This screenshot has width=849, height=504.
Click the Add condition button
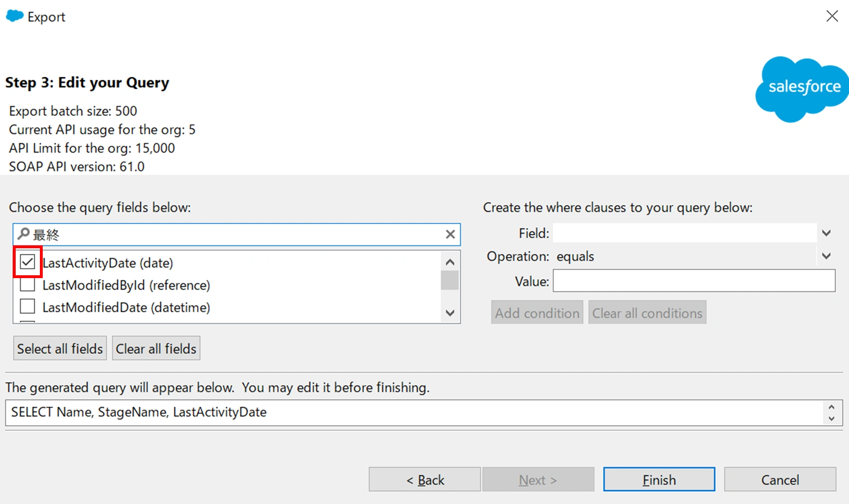click(x=537, y=313)
